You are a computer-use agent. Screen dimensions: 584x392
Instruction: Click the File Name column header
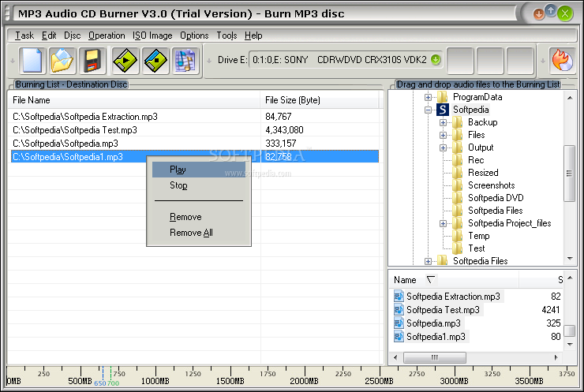(134, 100)
